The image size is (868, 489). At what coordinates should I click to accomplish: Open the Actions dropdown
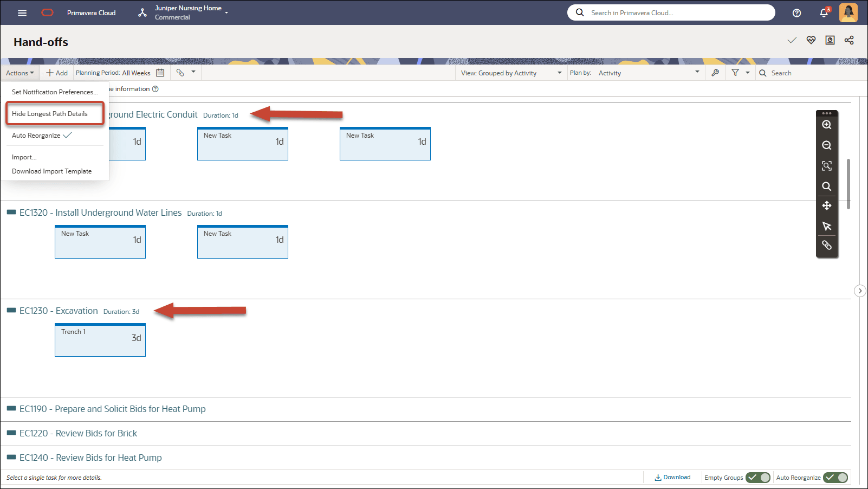coord(20,73)
